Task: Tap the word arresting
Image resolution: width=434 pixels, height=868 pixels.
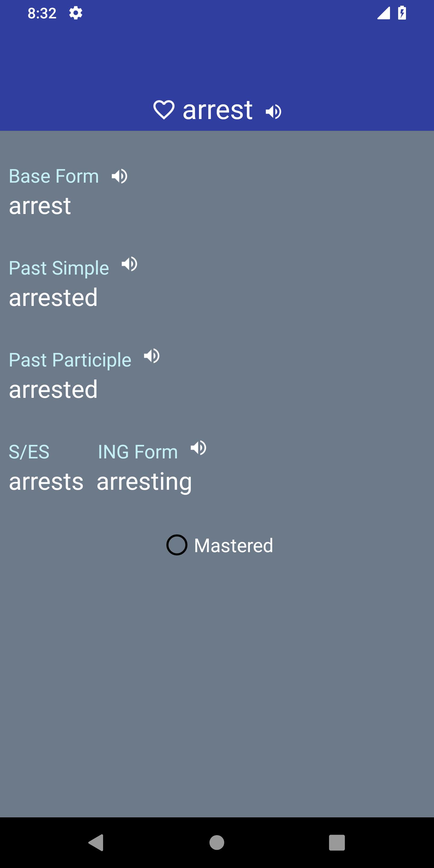Action: tap(144, 482)
